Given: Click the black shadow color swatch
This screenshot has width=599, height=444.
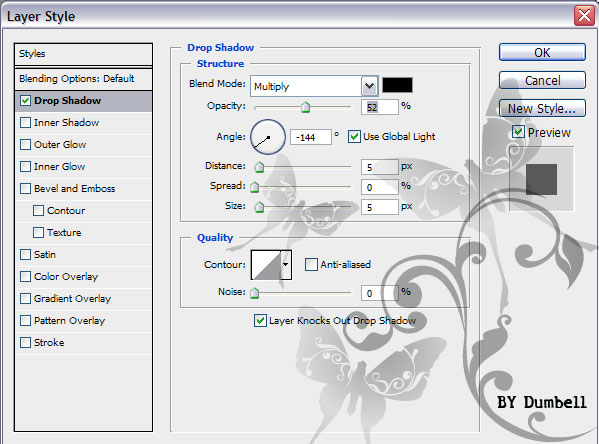Looking at the screenshot, I should (x=397, y=85).
